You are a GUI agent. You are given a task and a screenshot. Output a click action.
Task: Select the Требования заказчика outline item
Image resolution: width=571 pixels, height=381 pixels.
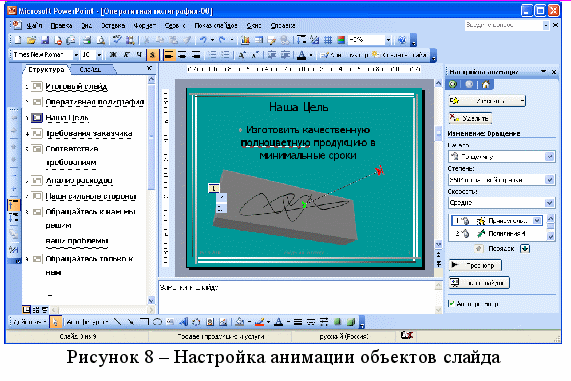tap(89, 134)
